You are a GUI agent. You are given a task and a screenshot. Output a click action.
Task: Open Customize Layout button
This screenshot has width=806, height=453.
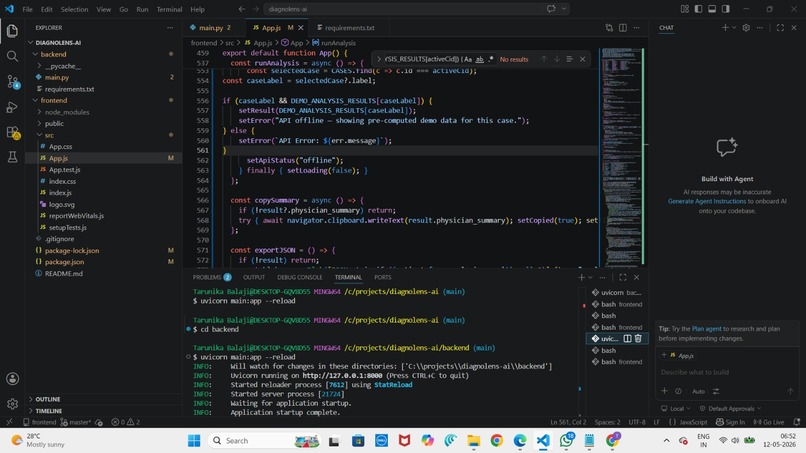click(685, 9)
